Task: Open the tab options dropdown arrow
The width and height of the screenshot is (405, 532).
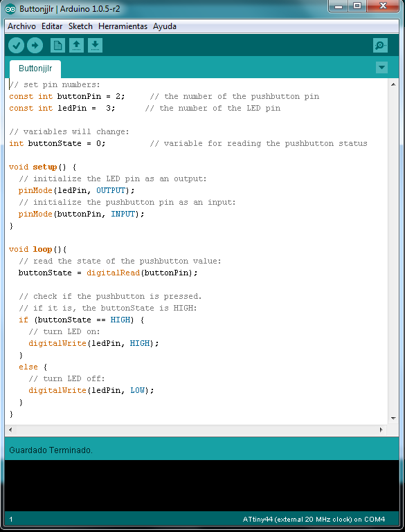Action: (x=382, y=68)
